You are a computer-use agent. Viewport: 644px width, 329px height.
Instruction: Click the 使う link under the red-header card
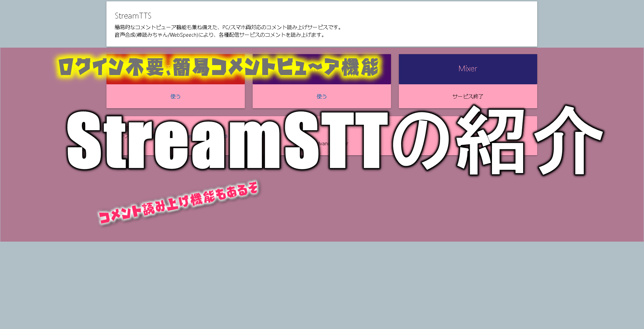(175, 96)
